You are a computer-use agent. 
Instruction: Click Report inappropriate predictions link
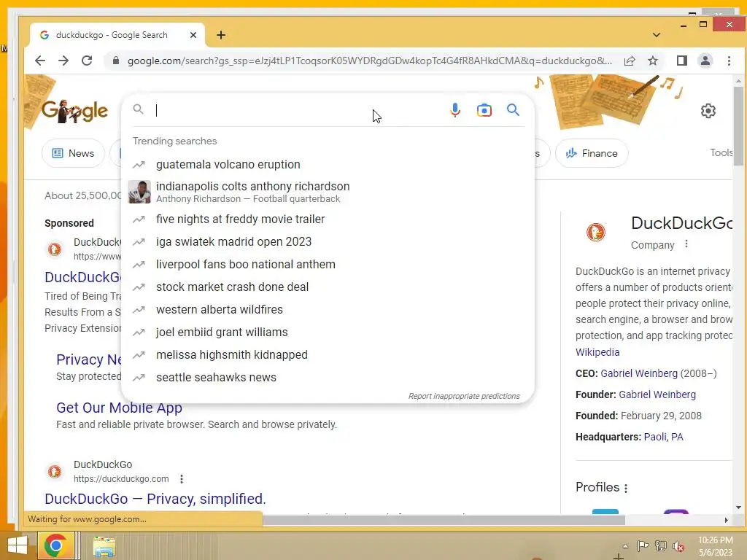click(x=464, y=396)
